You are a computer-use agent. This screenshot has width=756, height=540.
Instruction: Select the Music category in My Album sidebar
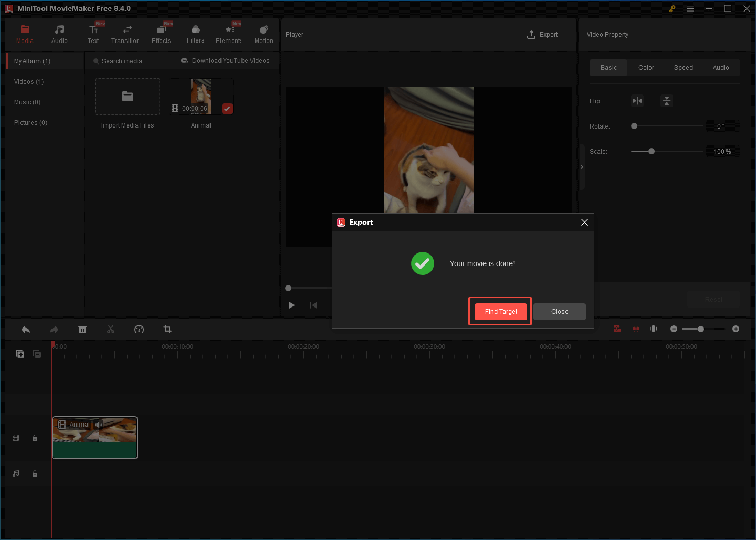(x=27, y=102)
